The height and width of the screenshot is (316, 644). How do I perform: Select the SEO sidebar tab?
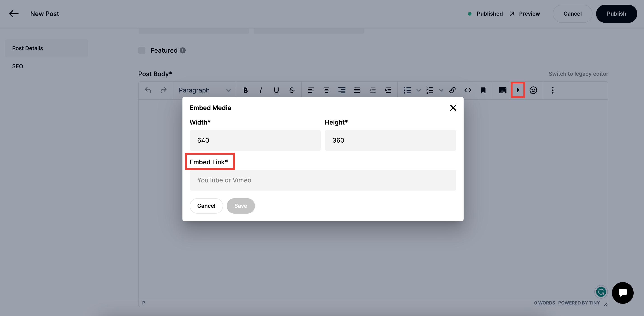[x=18, y=66]
